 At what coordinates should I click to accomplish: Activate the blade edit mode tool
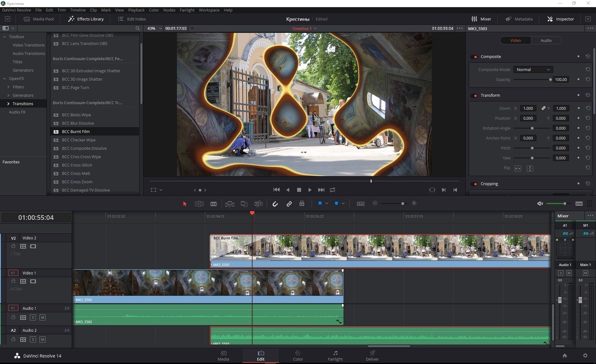214,204
